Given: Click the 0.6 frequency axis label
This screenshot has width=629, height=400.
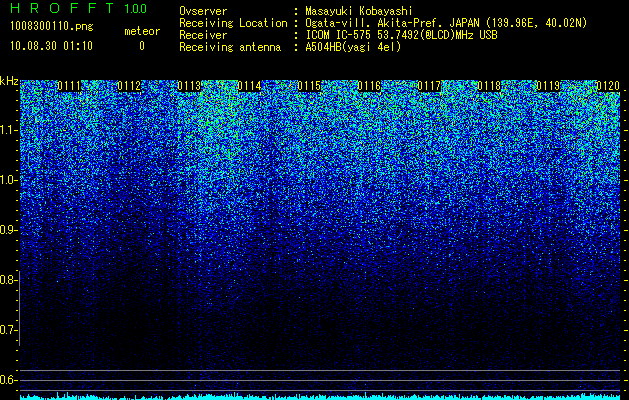Looking at the screenshot, I should 8,380.
